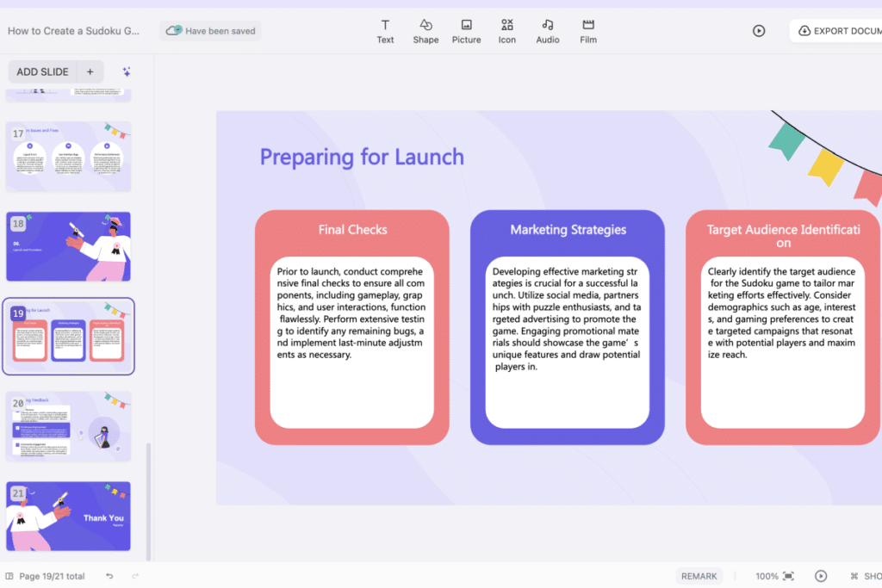Image resolution: width=882 pixels, height=588 pixels.
Task: Select the Text insertion tool
Action: [x=385, y=31]
